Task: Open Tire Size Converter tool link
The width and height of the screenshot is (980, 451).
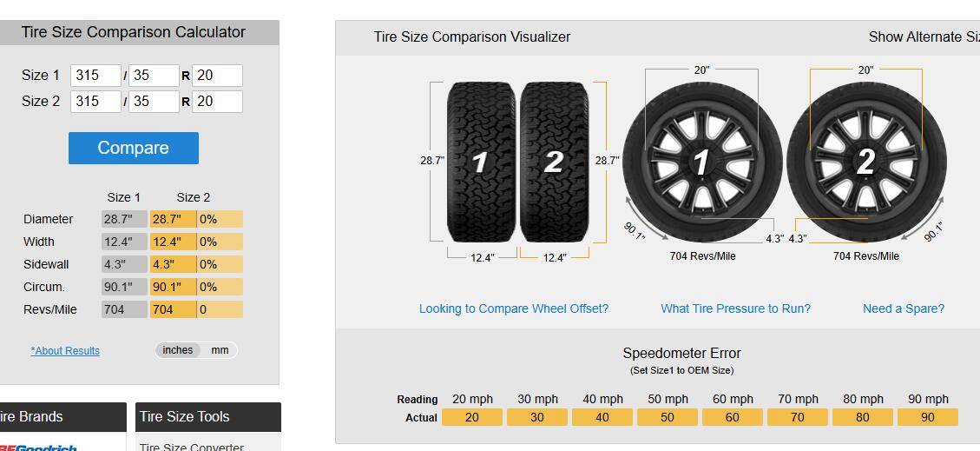Action: [191, 447]
